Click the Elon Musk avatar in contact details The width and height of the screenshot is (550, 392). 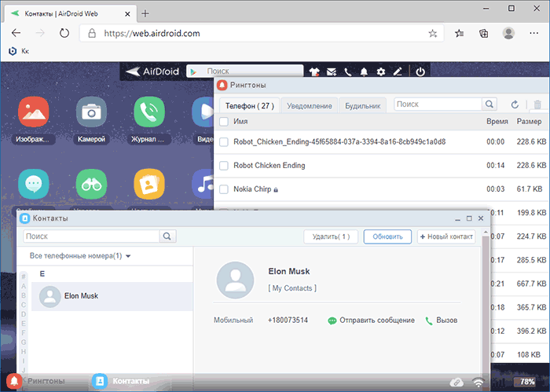tap(235, 280)
